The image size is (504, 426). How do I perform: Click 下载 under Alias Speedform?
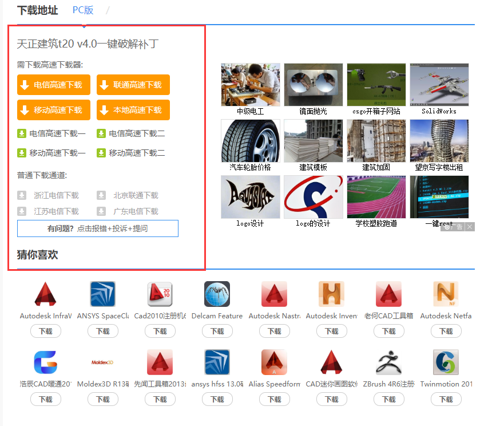pos(275,399)
